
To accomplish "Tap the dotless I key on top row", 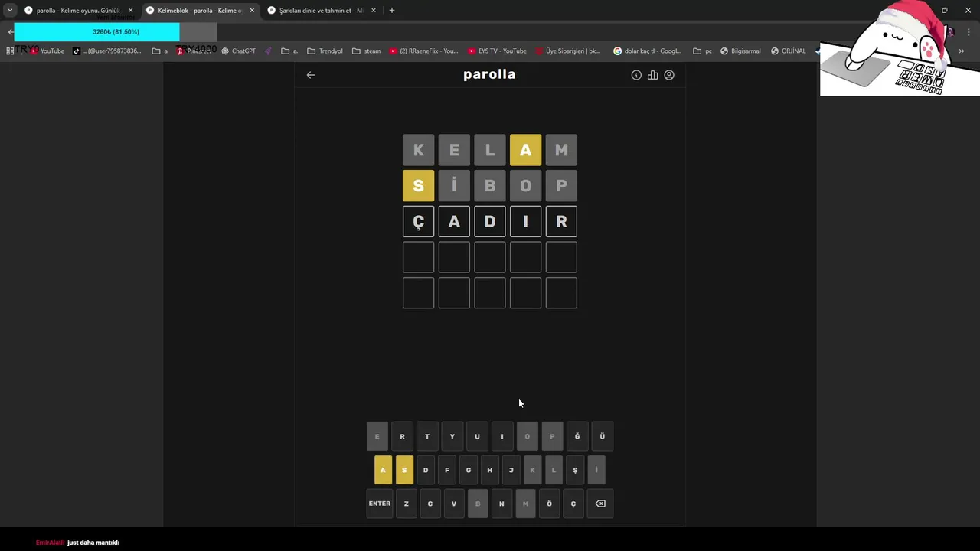I will (x=502, y=436).
